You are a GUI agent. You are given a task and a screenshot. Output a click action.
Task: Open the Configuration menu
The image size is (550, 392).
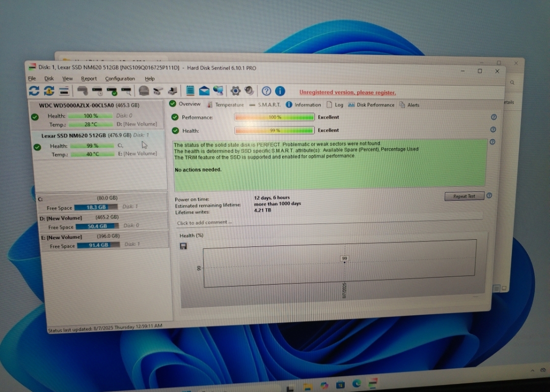click(120, 78)
